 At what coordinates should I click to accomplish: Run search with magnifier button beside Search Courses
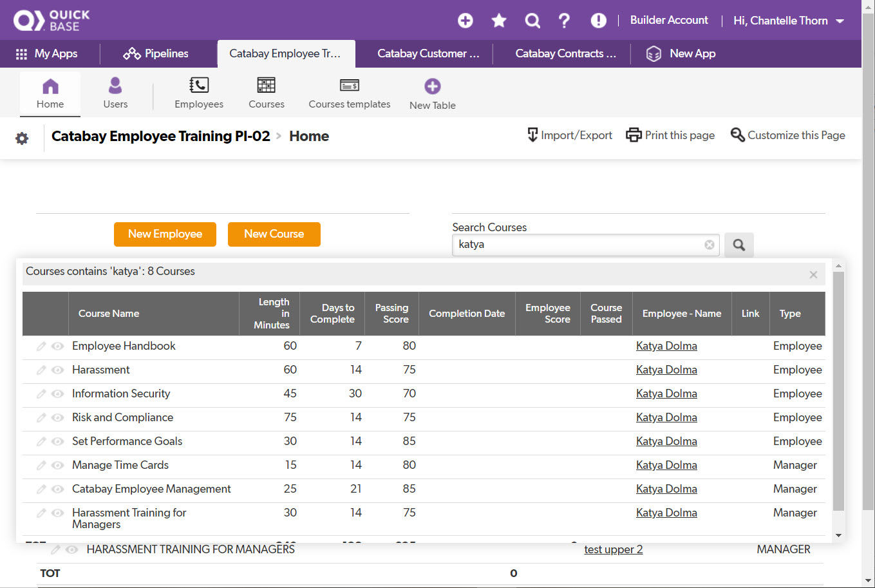[x=739, y=245]
